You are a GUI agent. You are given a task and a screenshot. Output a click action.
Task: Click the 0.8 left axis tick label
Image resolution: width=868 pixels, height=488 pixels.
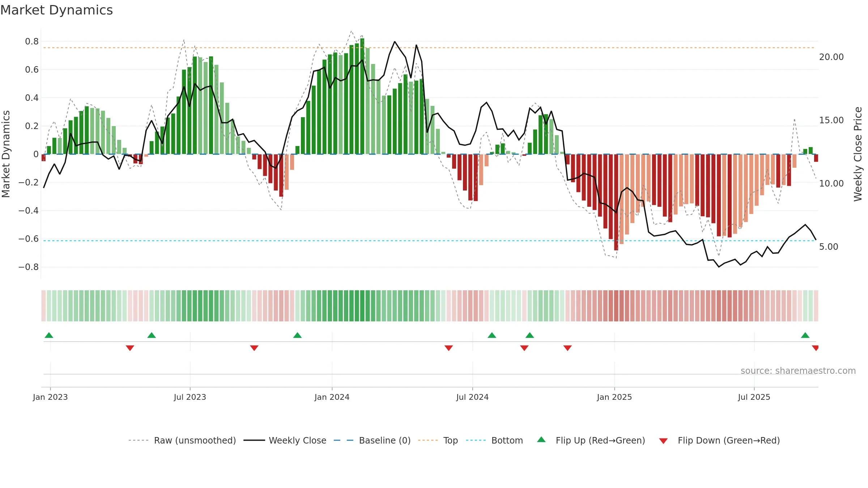point(32,41)
